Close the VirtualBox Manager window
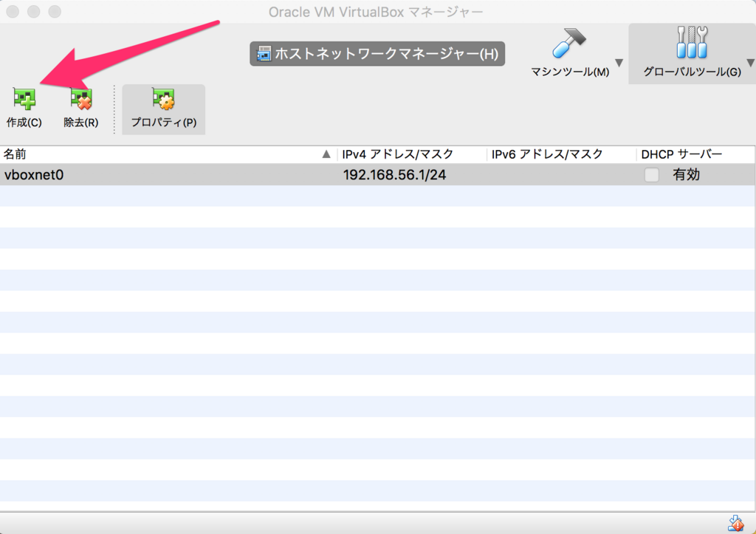Screen dimensions: 756x534 pos(13,12)
